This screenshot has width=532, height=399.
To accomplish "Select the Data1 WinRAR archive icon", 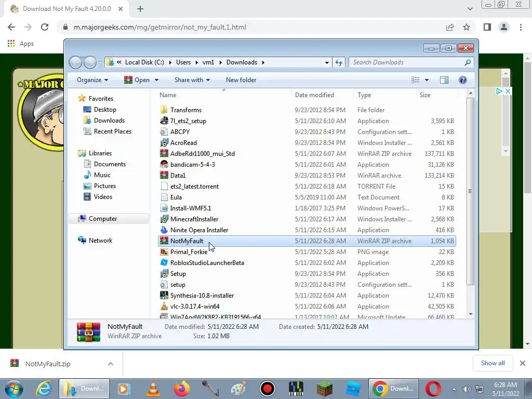I will 164,176.
